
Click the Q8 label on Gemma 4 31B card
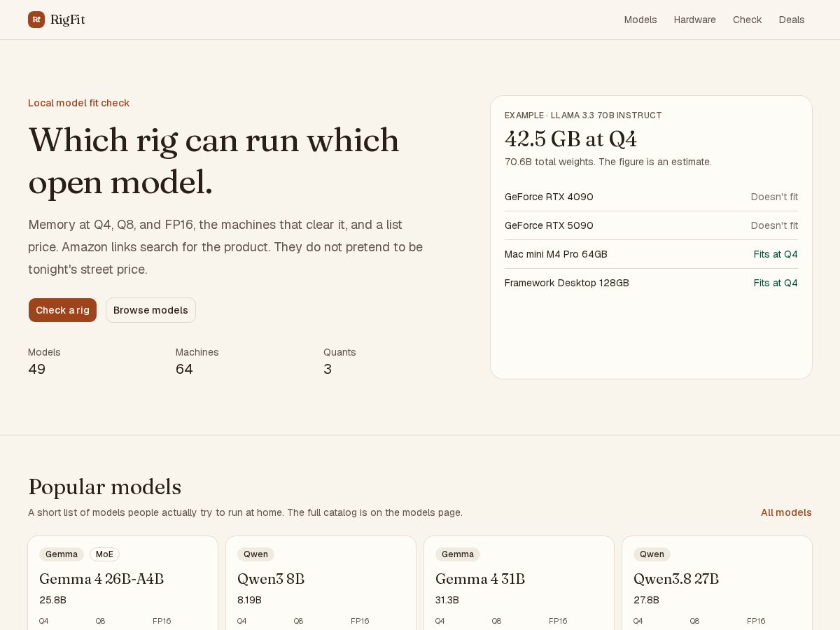[x=496, y=621]
